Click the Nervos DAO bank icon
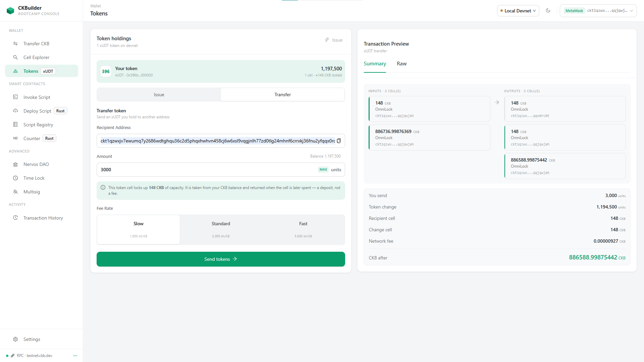 click(x=15, y=164)
